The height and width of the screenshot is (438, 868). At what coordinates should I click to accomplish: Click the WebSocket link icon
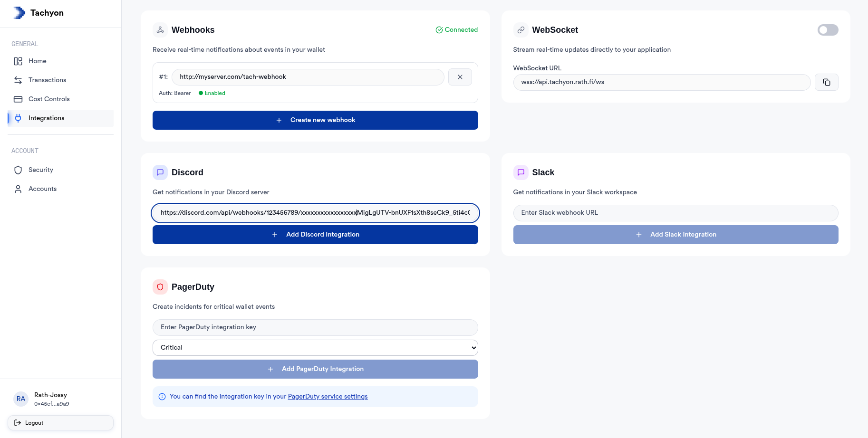click(521, 29)
